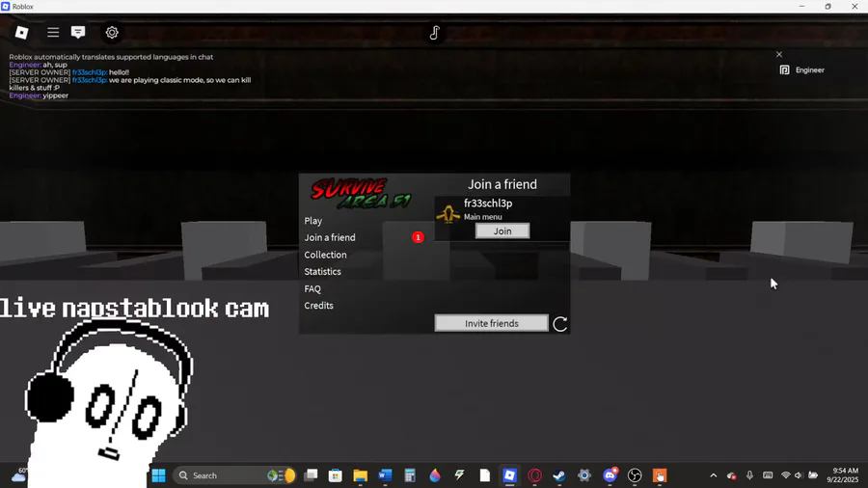
Task: Open Microsoft Word from taskbar
Action: click(x=385, y=475)
